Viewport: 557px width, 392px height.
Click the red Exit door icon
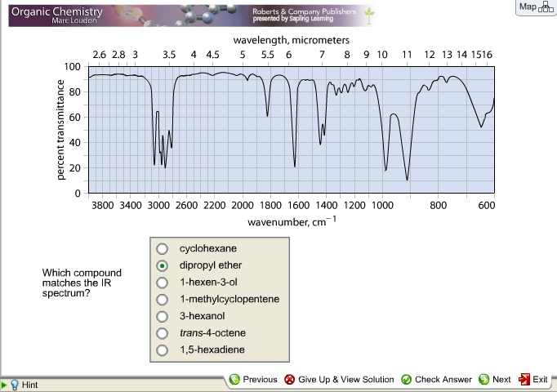click(524, 379)
